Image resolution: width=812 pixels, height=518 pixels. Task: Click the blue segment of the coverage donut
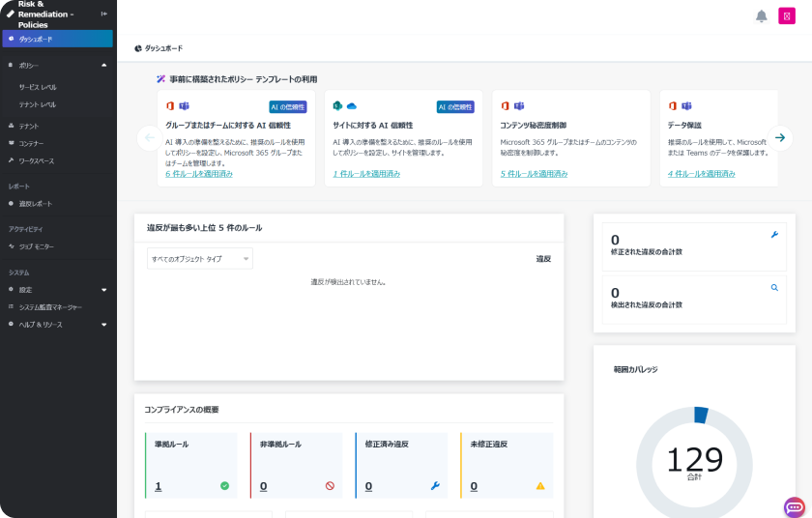pos(701,415)
